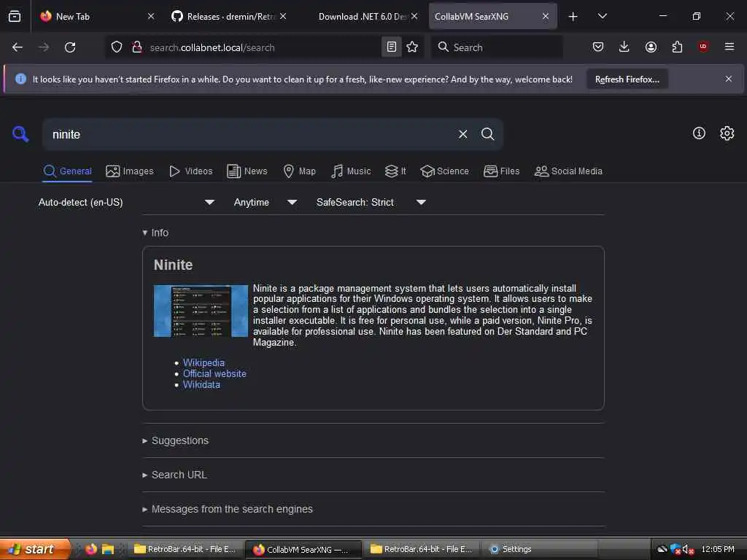
Task: Expand the Suggestions section
Action: tap(175, 441)
